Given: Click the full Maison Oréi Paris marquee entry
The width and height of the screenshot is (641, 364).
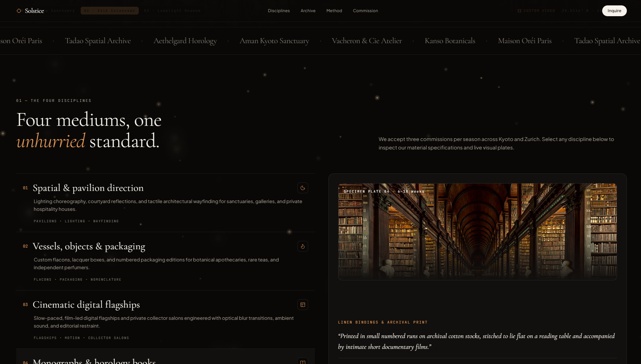Looking at the screenshot, I should 525,41.
